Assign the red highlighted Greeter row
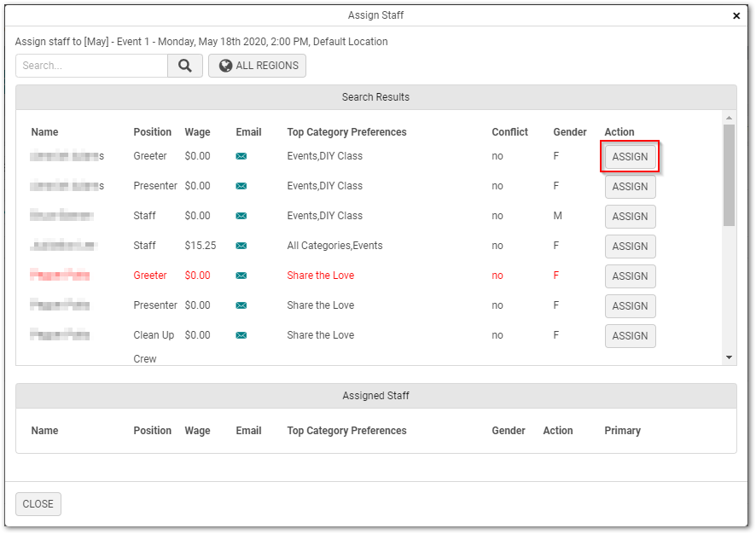 tap(631, 276)
